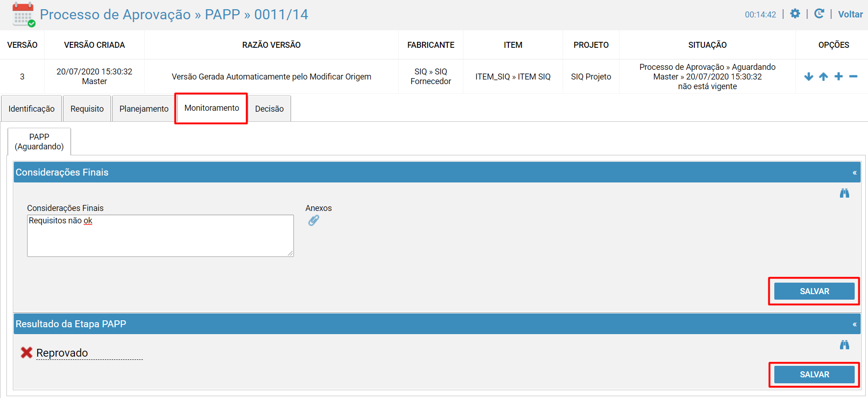868x398 pixels.
Task: Open the Planejamento tab
Action: (144, 108)
